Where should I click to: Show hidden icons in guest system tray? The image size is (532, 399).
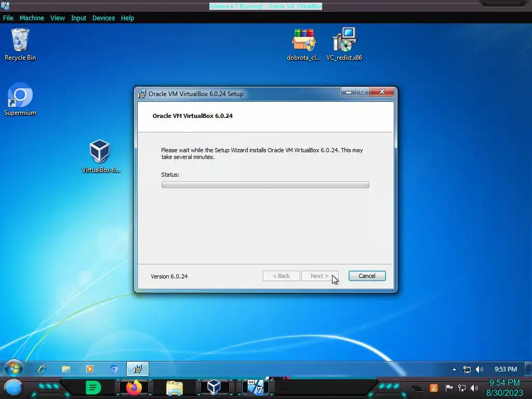(x=454, y=369)
